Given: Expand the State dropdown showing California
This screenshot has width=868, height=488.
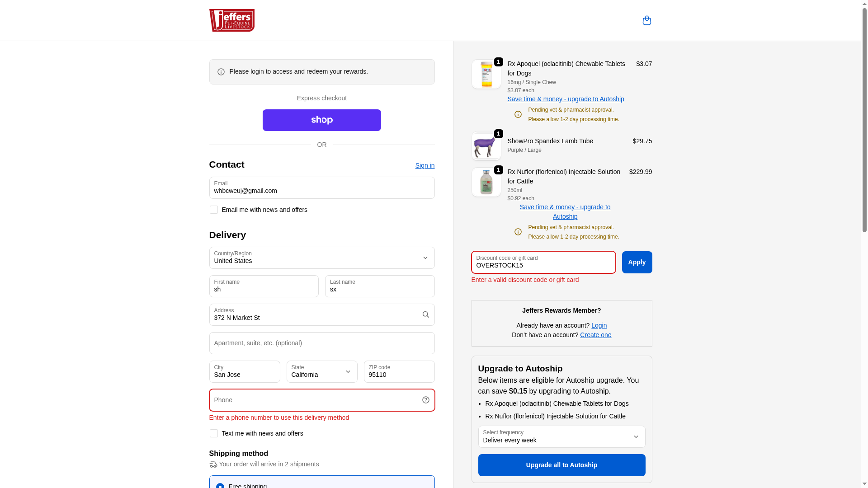Looking at the screenshot, I should coord(321,371).
